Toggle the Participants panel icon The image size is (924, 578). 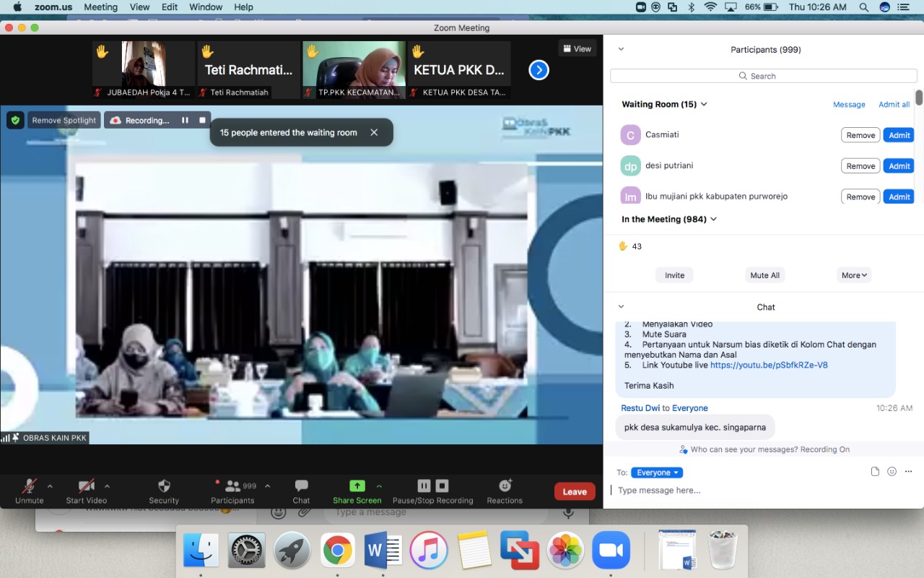pos(232,486)
